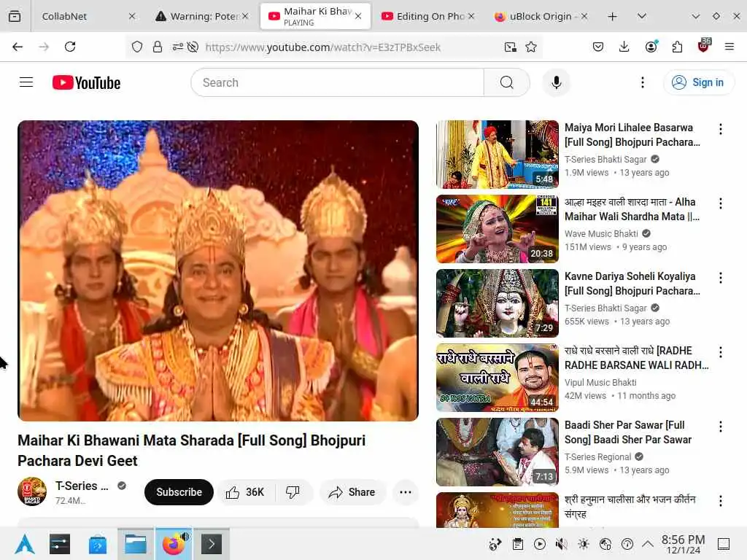Select the Maihar Ki Bhawani playing tab
The image size is (747, 560).
pos(315,16)
